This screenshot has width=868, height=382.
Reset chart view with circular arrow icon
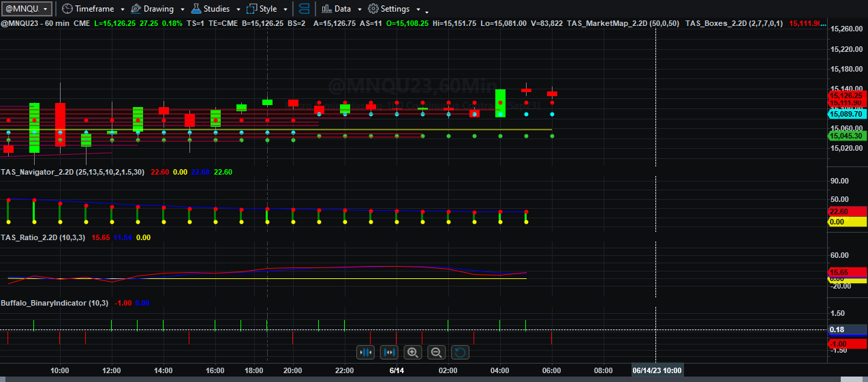point(460,352)
